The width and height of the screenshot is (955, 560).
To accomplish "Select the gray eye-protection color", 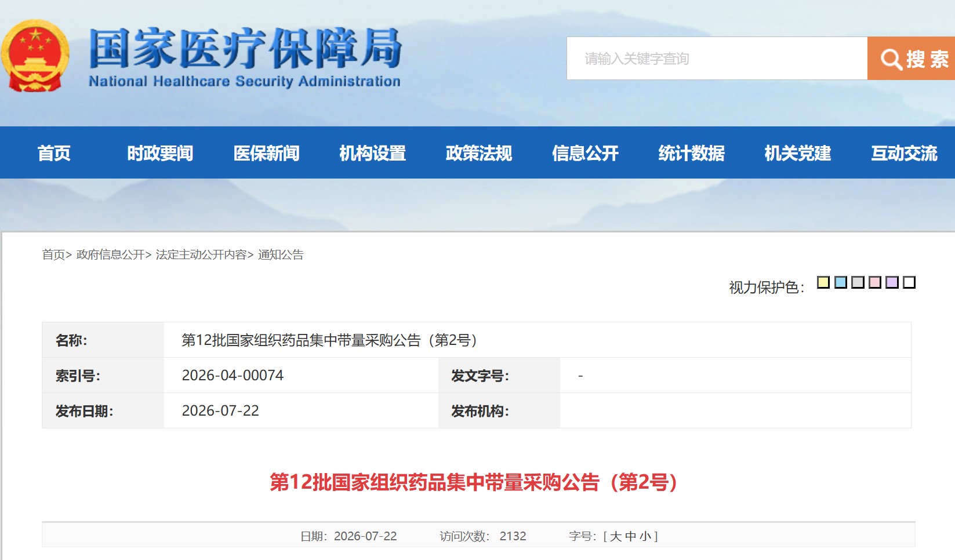I will click(x=858, y=282).
